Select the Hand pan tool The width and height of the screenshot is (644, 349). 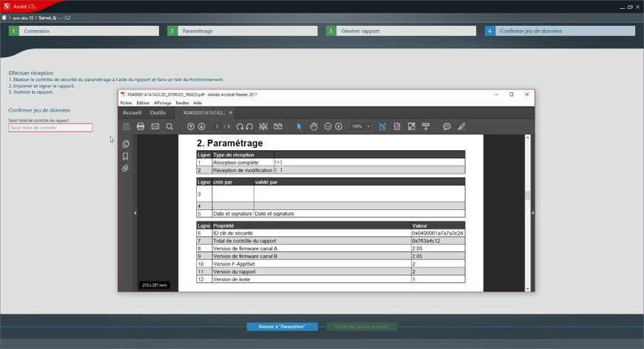[314, 126]
